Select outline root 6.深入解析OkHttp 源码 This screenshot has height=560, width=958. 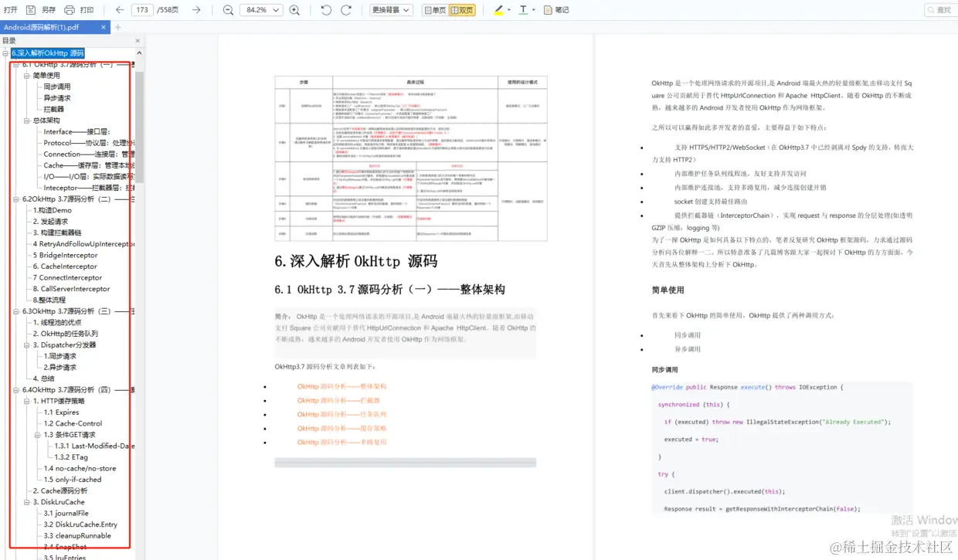(x=47, y=53)
